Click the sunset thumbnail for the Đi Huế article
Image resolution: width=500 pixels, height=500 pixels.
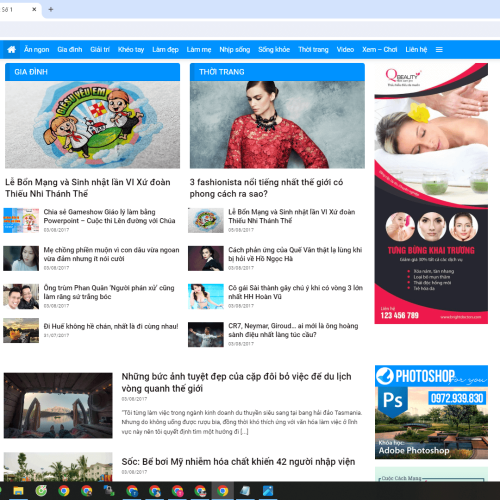pyautogui.click(x=21, y=330)
